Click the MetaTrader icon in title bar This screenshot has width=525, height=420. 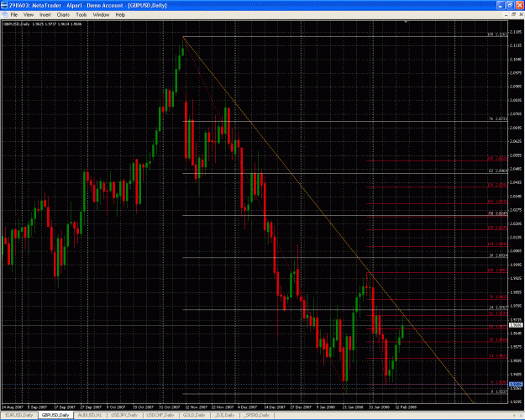(x=4, y=5)
